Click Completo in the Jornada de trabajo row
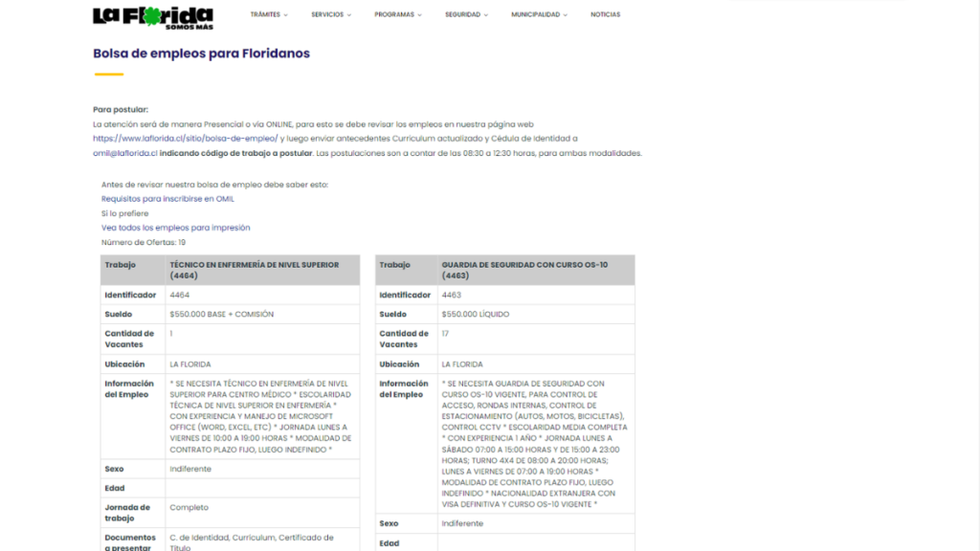Viewport: 980px width, 551px height. click(x=189, y=507)
